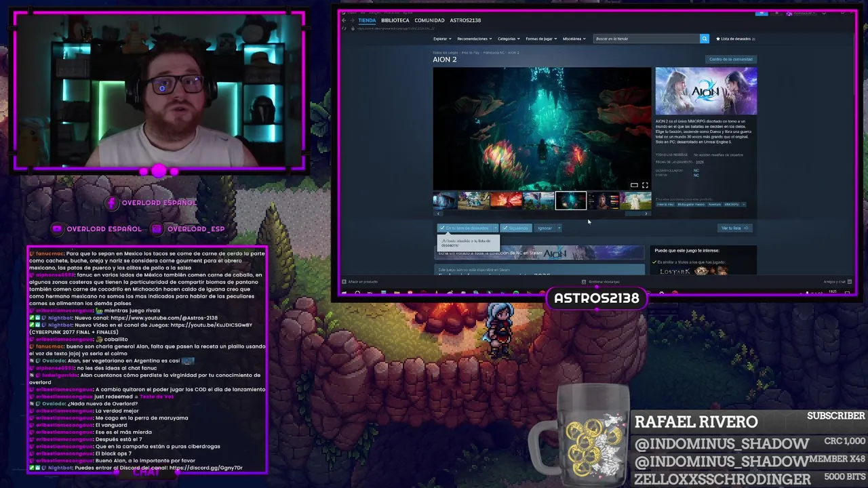Open the Ignorar dropdown arrow
The width and height of the screenshot is (868, 488).
tap(559, 228)
